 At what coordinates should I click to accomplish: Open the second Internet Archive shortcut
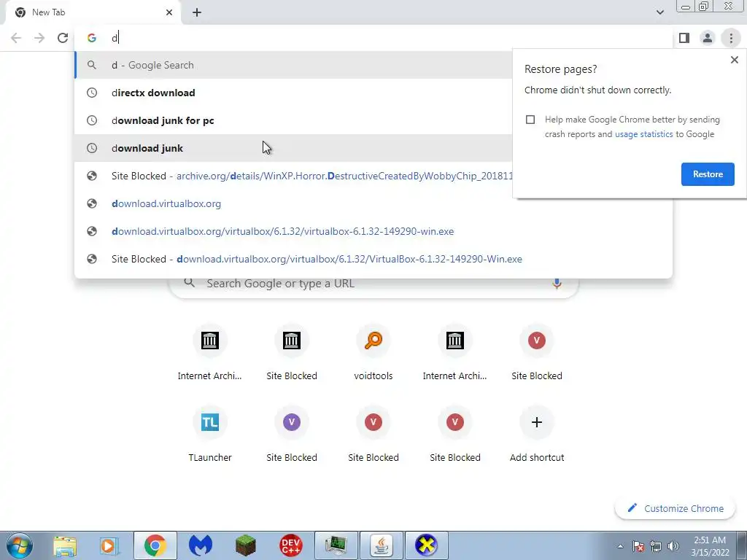(455, 353)
